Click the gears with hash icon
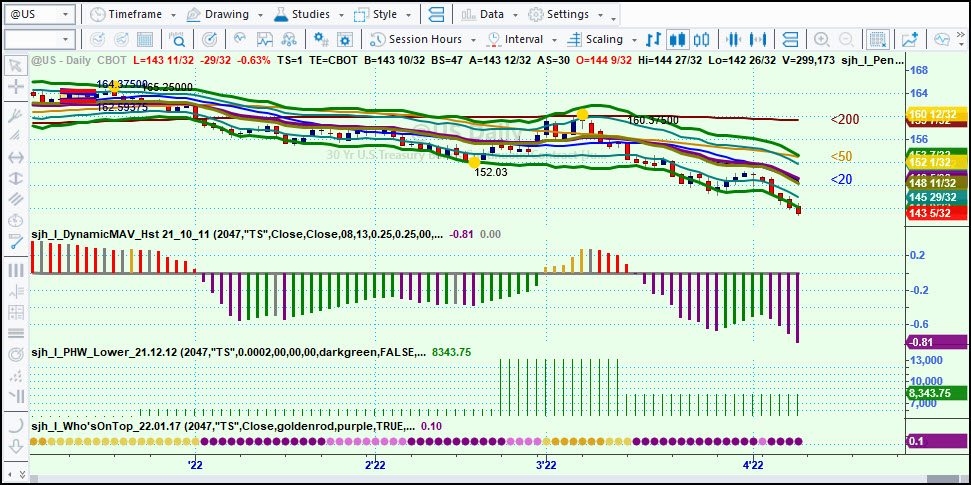Image resolution: width=971 pixels, height=485 pixels. click(321, 40)
